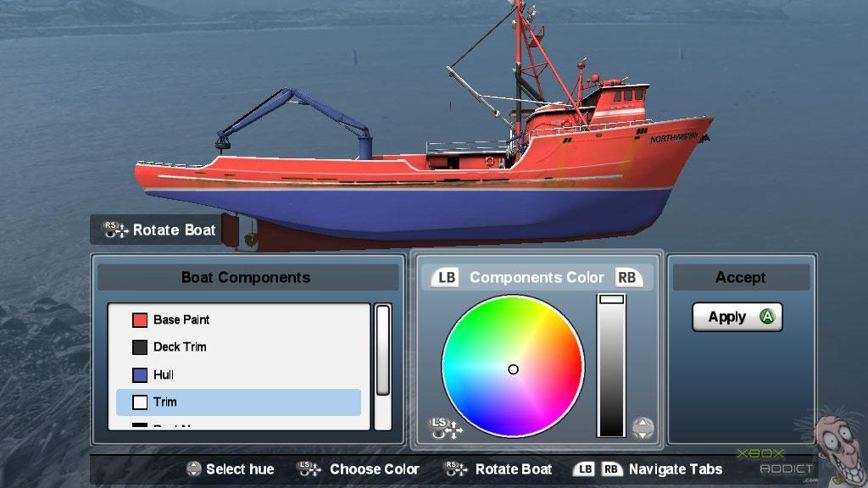Select the Deck Trim row
This screenshot has width=868, height=488.
(238, 347)
